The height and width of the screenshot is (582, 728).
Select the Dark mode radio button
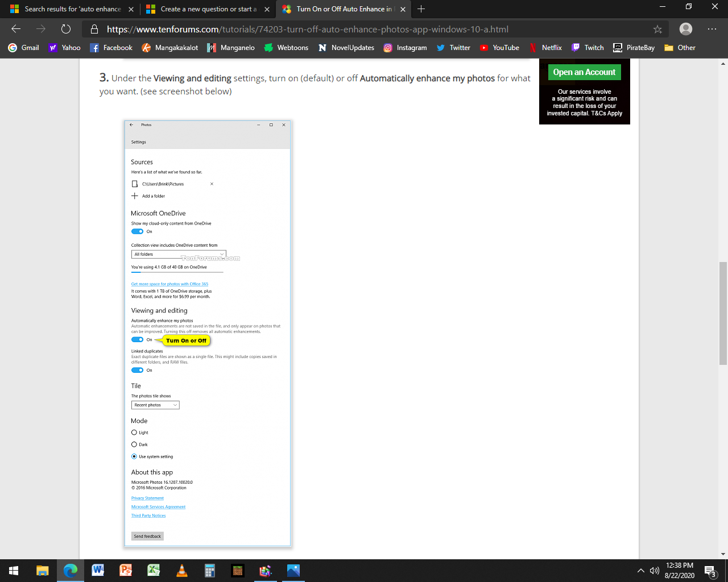click(134, 444)
